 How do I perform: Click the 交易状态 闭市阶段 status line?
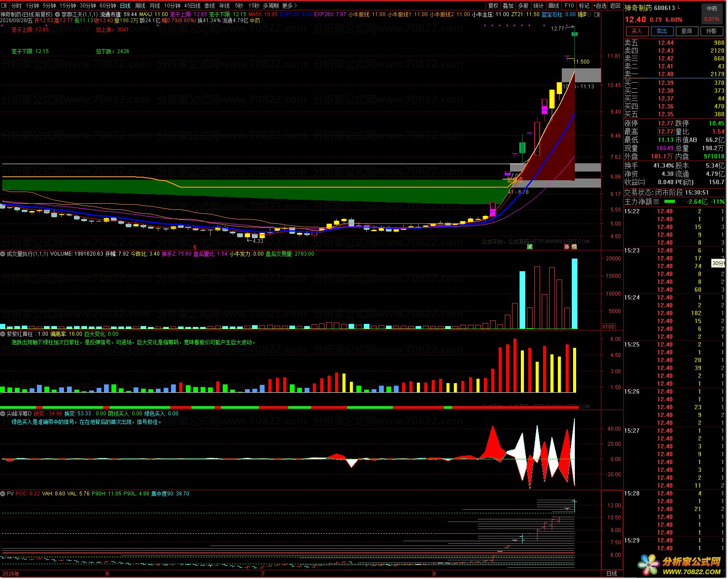tap(667, 192)
